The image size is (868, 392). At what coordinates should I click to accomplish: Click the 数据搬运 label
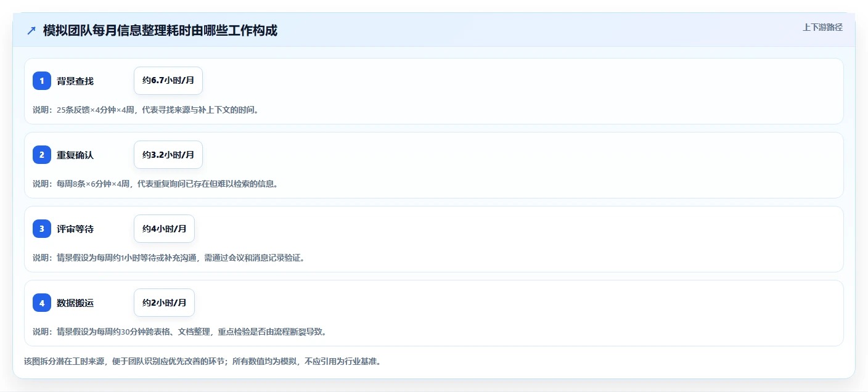click(75, 303)
